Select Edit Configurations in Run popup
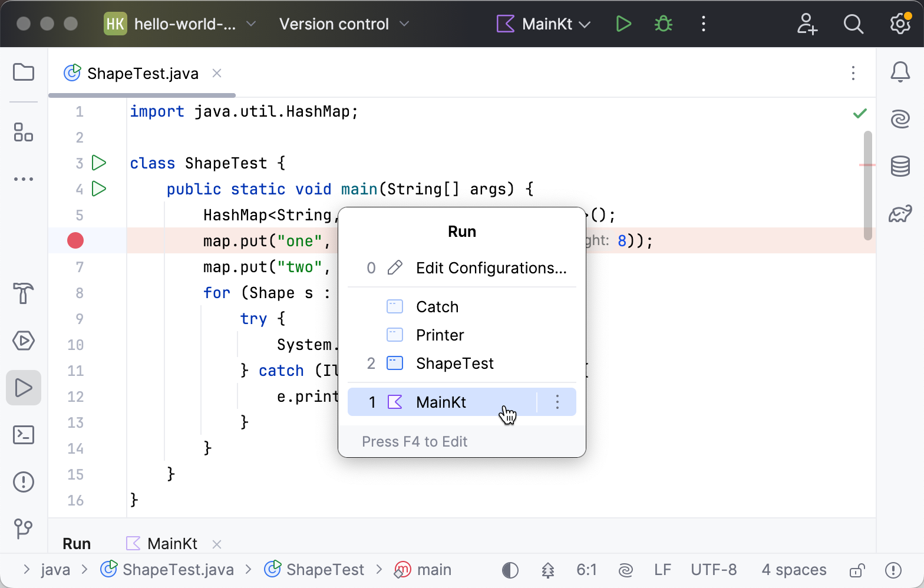Viewport: 924px width, 588px height. pos(462,268)
